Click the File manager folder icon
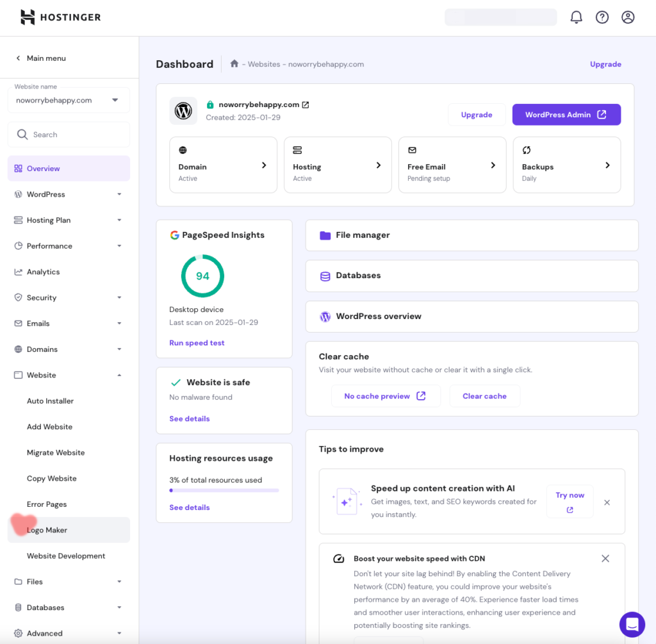The height and width of the screenshot is (644, 656). pos(325,236)
